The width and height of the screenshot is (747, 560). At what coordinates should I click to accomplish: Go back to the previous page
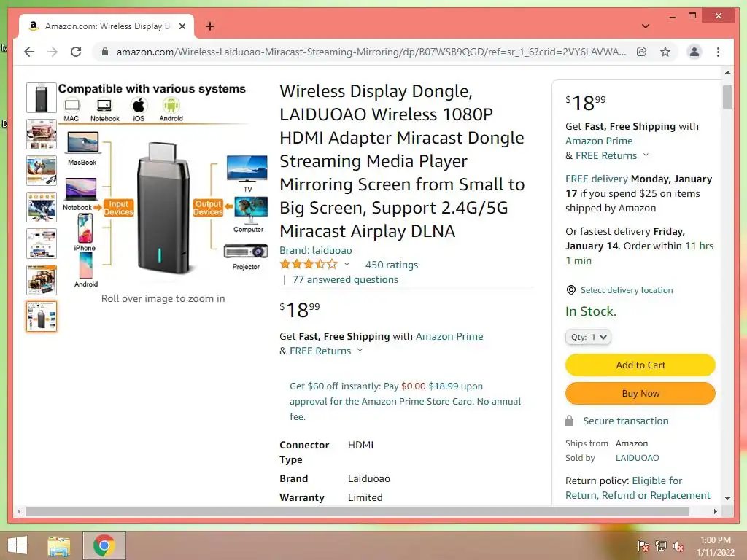click(29, 52)
